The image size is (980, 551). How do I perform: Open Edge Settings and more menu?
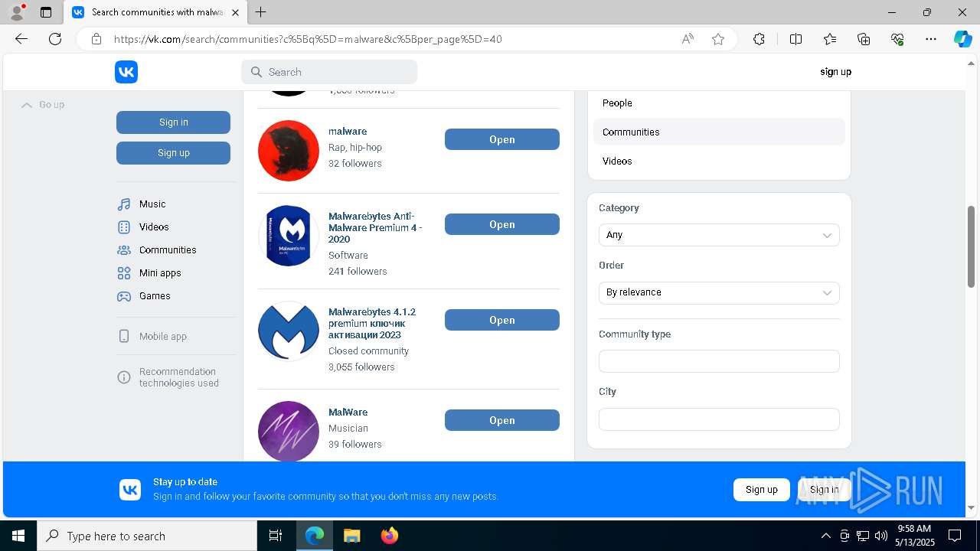931,39
